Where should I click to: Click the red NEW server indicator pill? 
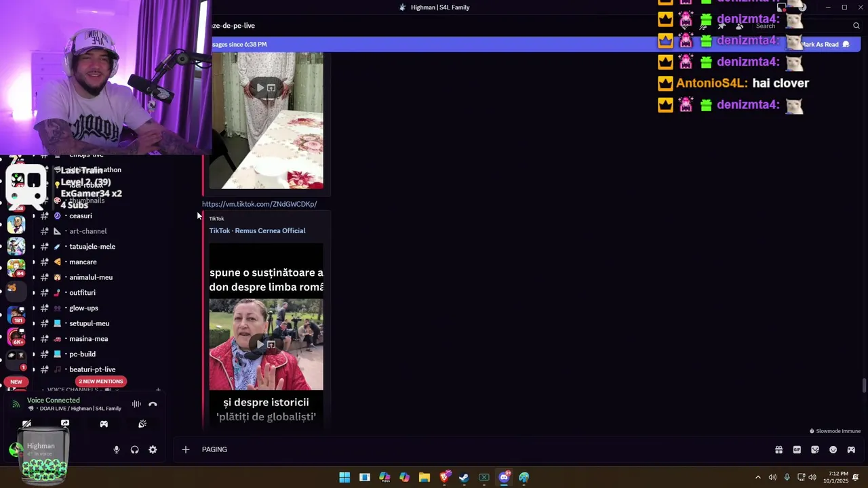[16, 382]
